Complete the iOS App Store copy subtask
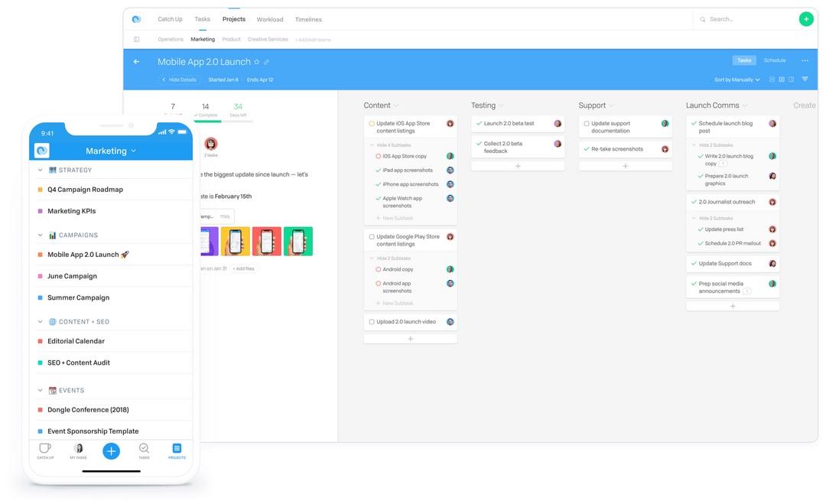Viewport: 829px width, 504px height. [x=378, y=156]
